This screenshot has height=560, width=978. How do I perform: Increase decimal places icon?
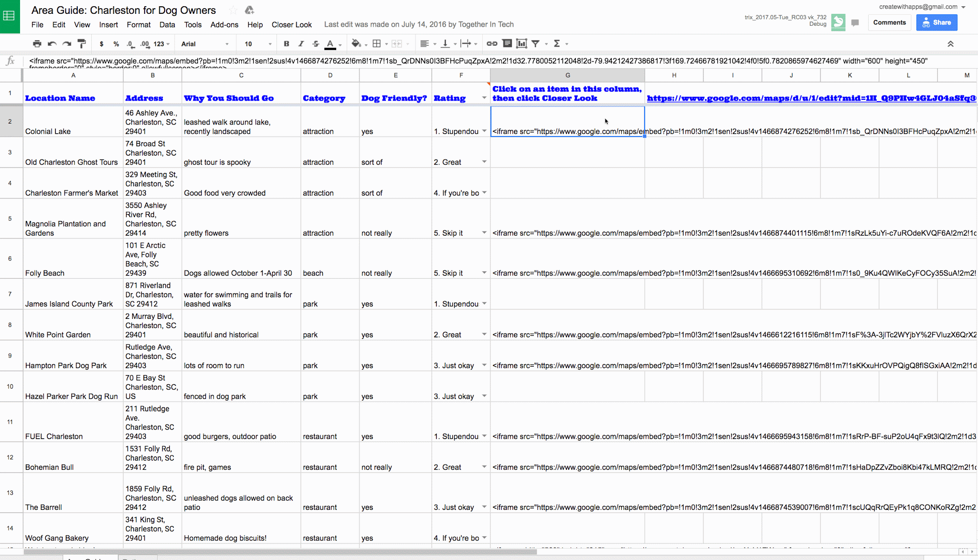tap(145, 44)
